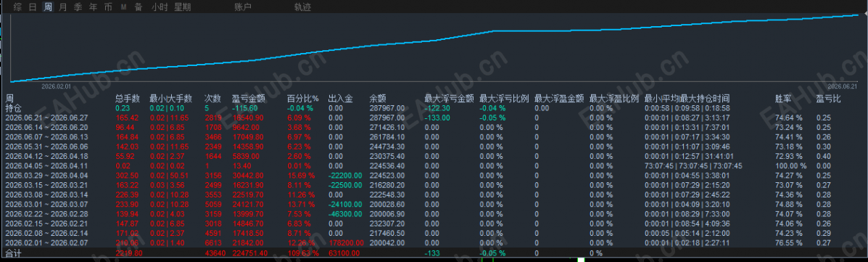Screen dimensions: 868x262
Task: Click the 100.00 % win rate cell
Action: (x=790, y=165)
